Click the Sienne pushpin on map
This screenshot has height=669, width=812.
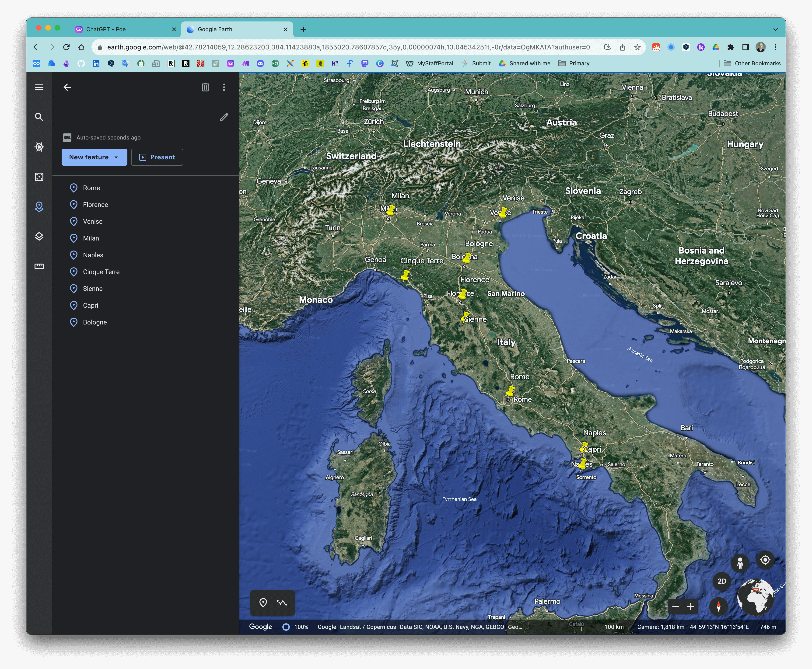tap(465, 317)
